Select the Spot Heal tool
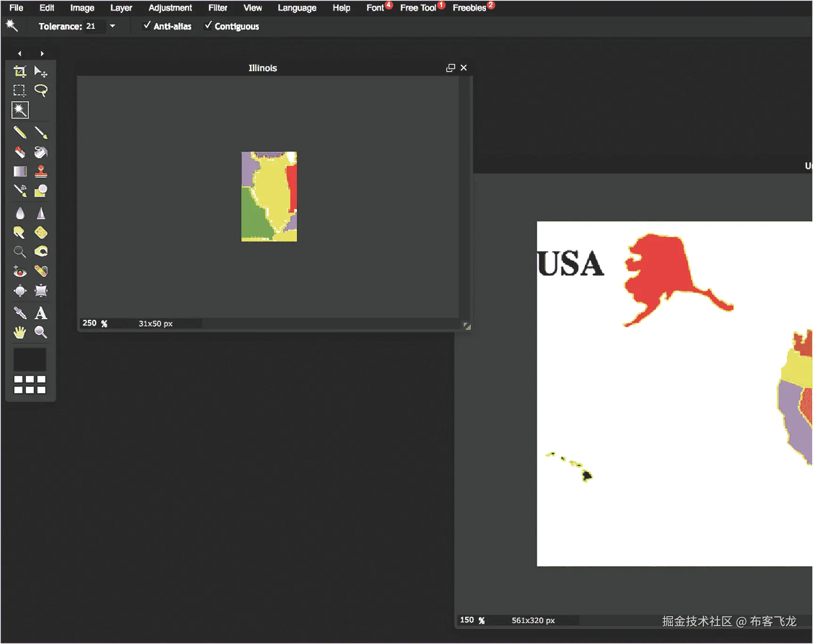Viewport: 813px width, 644px height. click(41, 271)
